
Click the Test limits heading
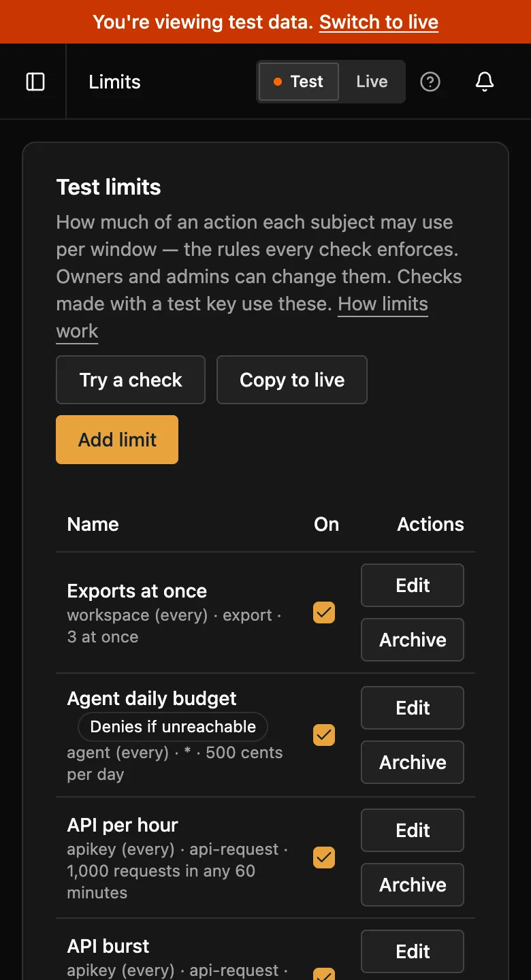pyautogui.click(x=109, y=187)
